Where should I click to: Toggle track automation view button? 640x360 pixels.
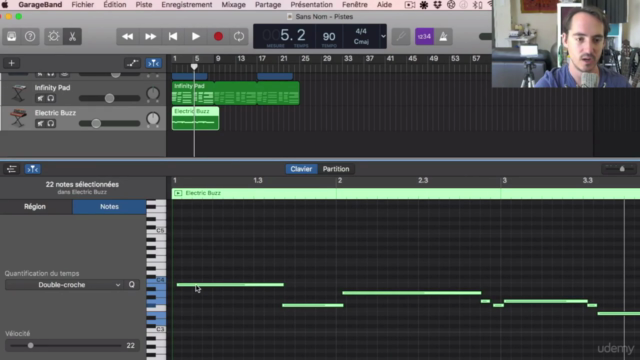pyautogui.click(x=132, y=63)
